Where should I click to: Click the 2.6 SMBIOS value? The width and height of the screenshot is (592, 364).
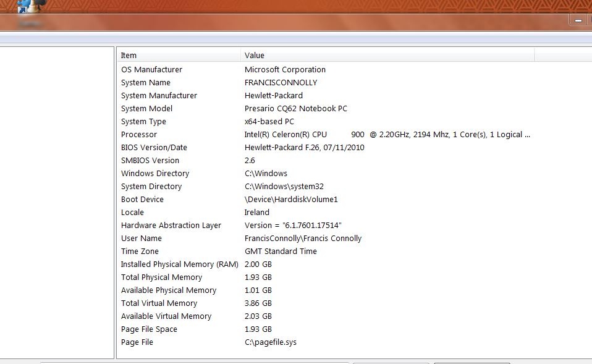click(x=250, y=161)
